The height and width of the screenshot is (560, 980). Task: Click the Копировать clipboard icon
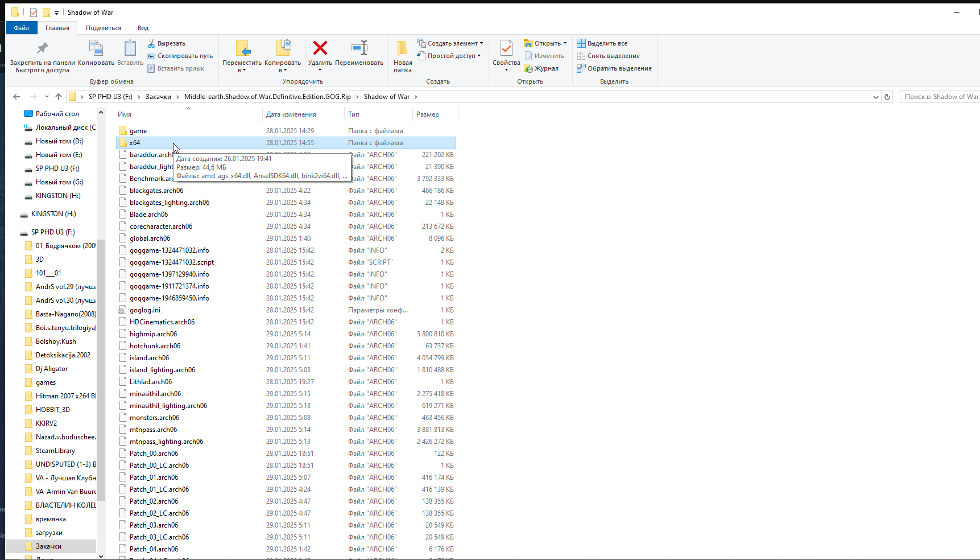tap(96, 48)
